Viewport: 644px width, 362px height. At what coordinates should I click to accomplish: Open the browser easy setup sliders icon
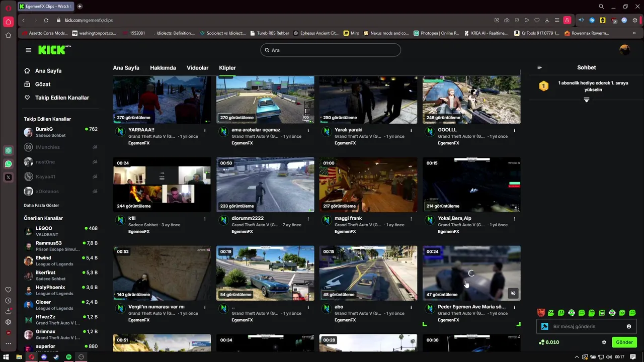[557, 20]
